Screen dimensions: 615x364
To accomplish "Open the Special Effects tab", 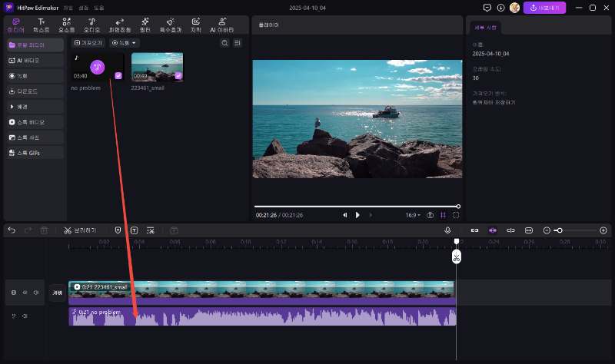I will [x=170, y=25].
